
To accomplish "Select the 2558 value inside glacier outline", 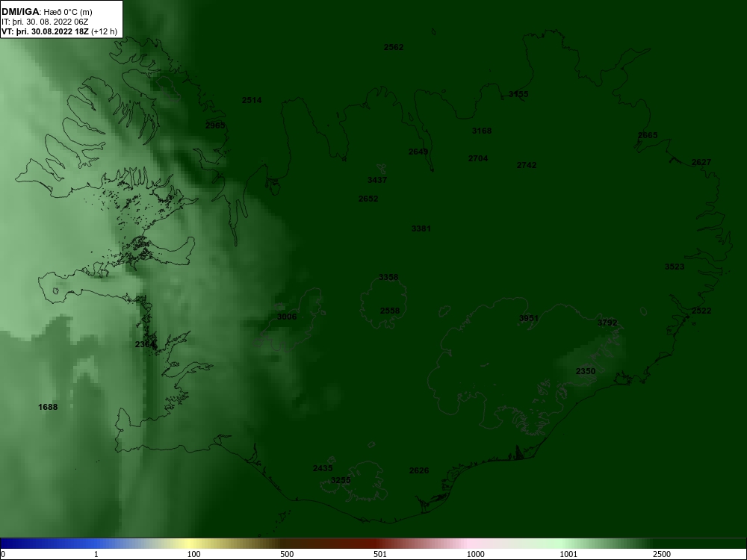I will [390, 311].
